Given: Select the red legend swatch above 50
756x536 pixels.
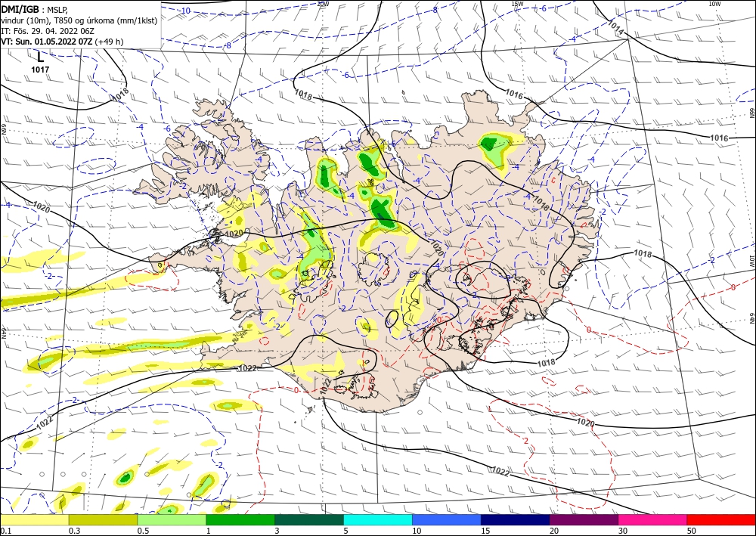Looking at the screenshot, I should click(x=721, y=519).
